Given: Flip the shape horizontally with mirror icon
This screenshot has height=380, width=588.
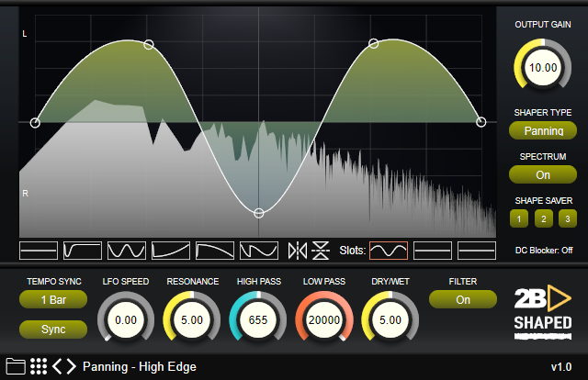Looking at the screenshot, I should click(x=298, y=251).
